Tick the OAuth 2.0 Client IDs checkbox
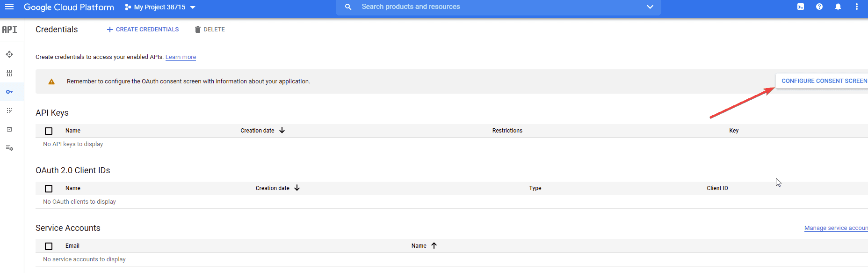 pyautogui.click(x=49, y=189)
